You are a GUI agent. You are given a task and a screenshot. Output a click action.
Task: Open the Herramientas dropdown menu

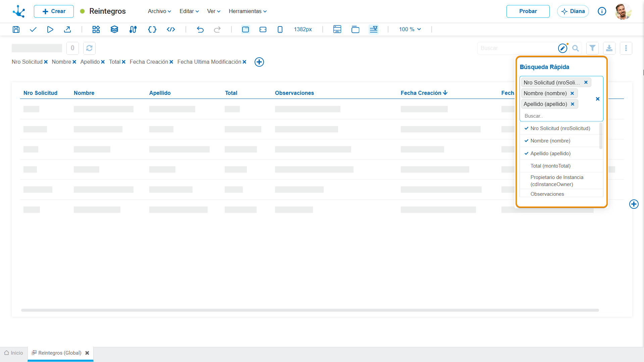click(x=248, y=11)
